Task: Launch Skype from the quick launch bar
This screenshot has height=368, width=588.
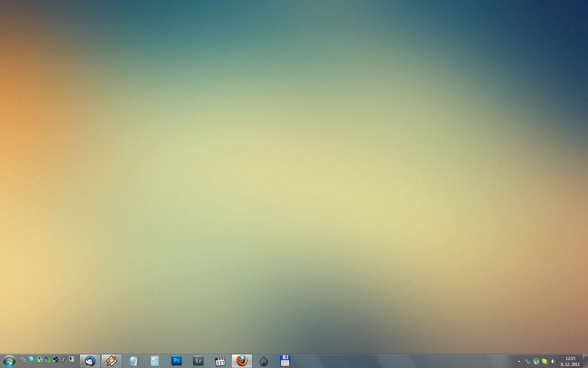Action: click(x=31, y=359)
